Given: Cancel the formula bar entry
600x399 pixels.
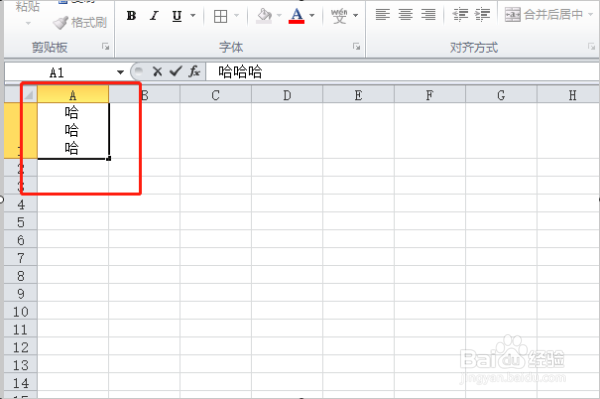Looking at the screenshot, I should tap(157, 72).
